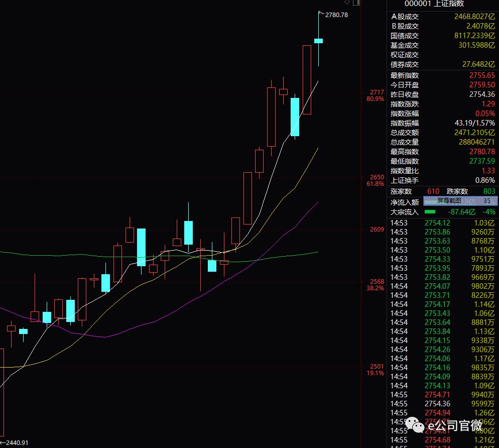The image size is (499, 448).
Task: Click the 2780.78 high price label
Action: click(336, 15)
